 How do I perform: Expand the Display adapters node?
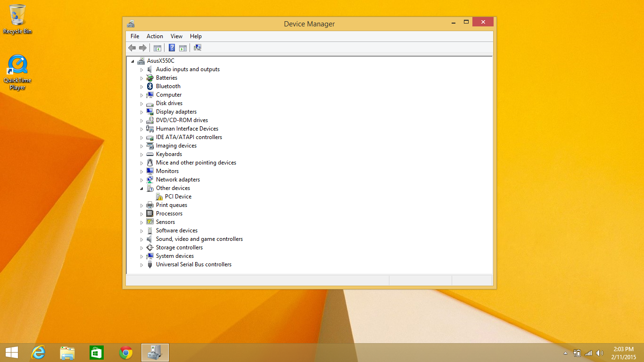[141, 112]
